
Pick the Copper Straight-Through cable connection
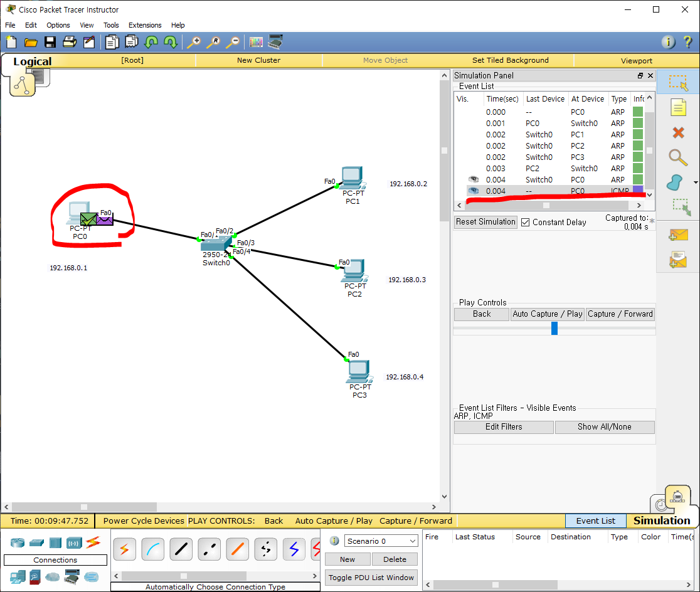181,549
